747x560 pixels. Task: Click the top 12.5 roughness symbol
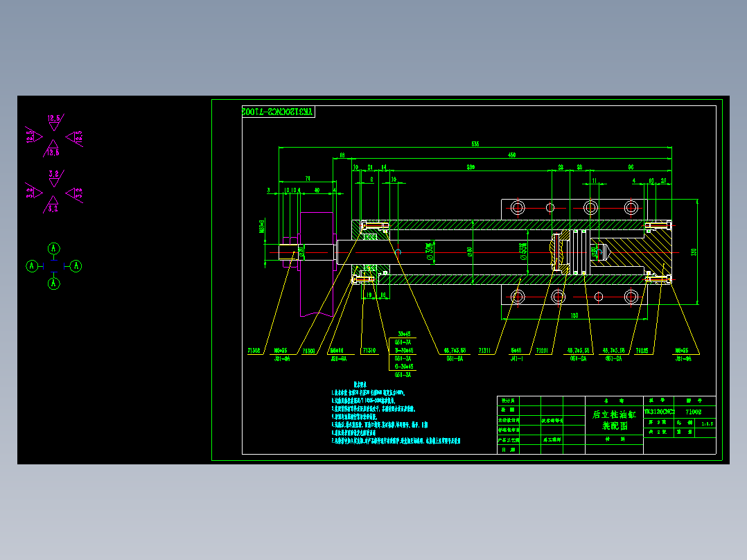tap(55, 122)
